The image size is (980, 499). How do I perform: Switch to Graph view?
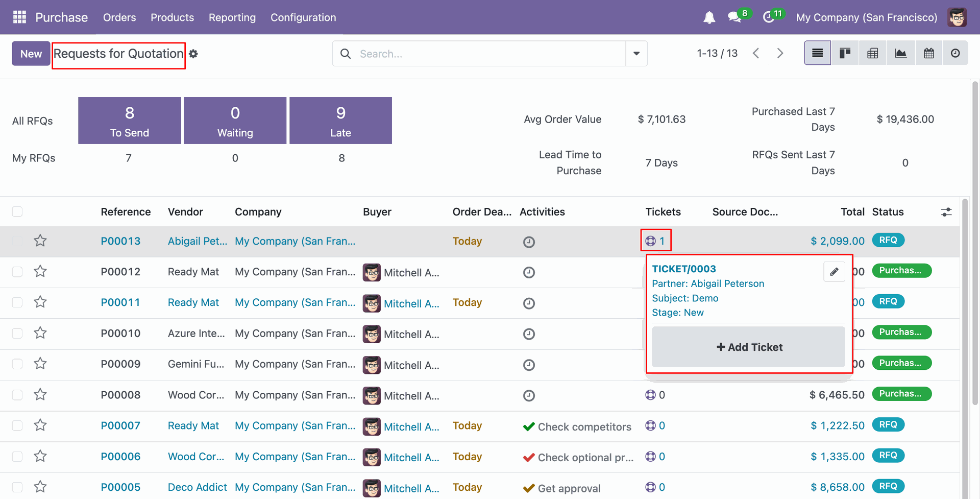point(901,53)
